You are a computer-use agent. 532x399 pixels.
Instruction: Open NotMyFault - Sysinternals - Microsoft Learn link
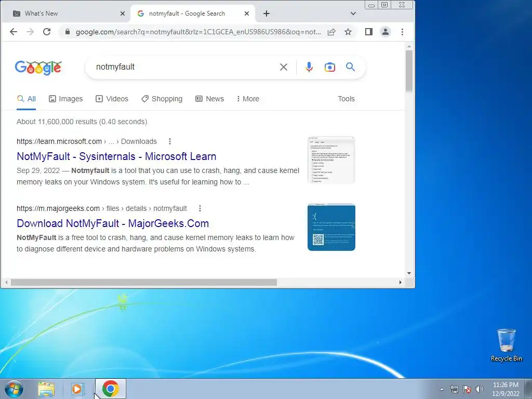[x=116, y=156]
